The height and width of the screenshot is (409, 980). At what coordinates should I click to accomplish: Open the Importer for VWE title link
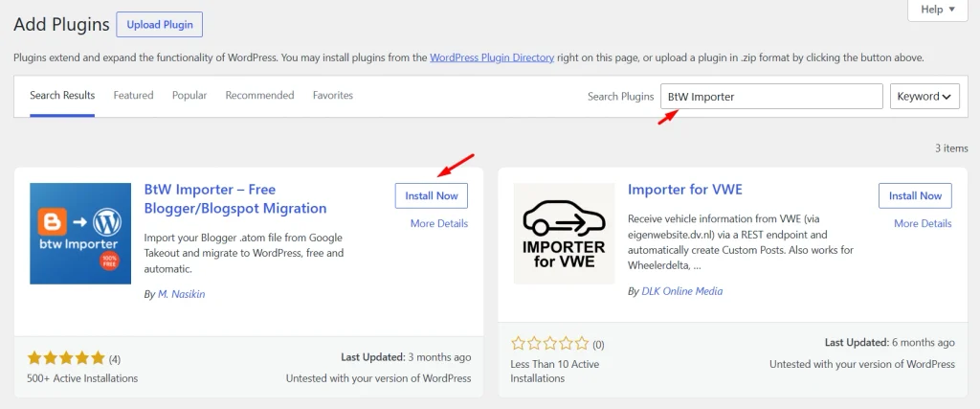tap(685, 190)
